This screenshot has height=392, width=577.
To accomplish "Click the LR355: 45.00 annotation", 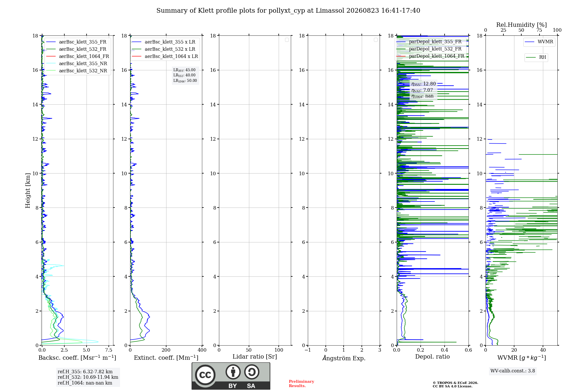I will pos(184,70).
